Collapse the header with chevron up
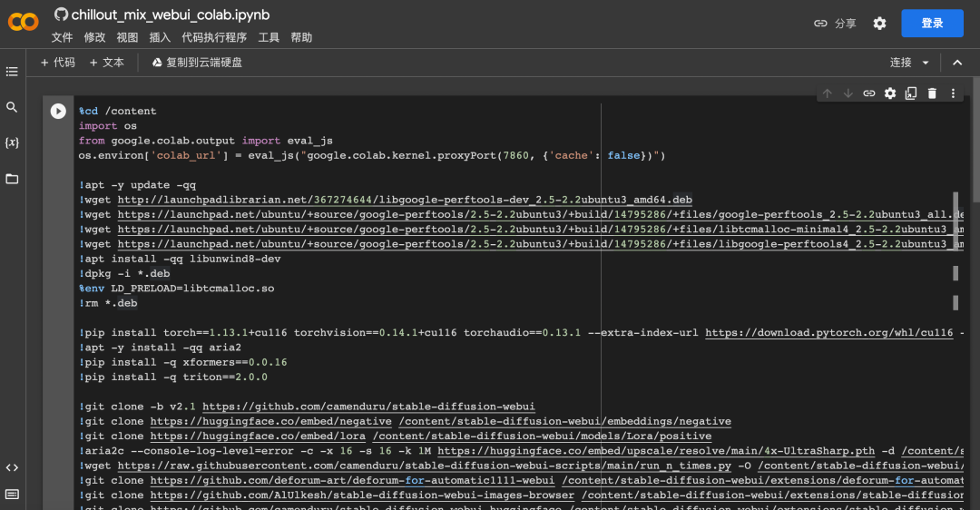This screenshot has height=510, width=980. [957, 63]
